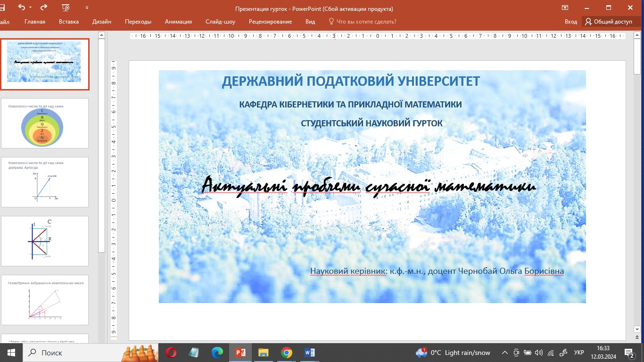Switch to the Дизайн tab
The width and height of the screenshot is (644, 362).
[x=102, y=22]
